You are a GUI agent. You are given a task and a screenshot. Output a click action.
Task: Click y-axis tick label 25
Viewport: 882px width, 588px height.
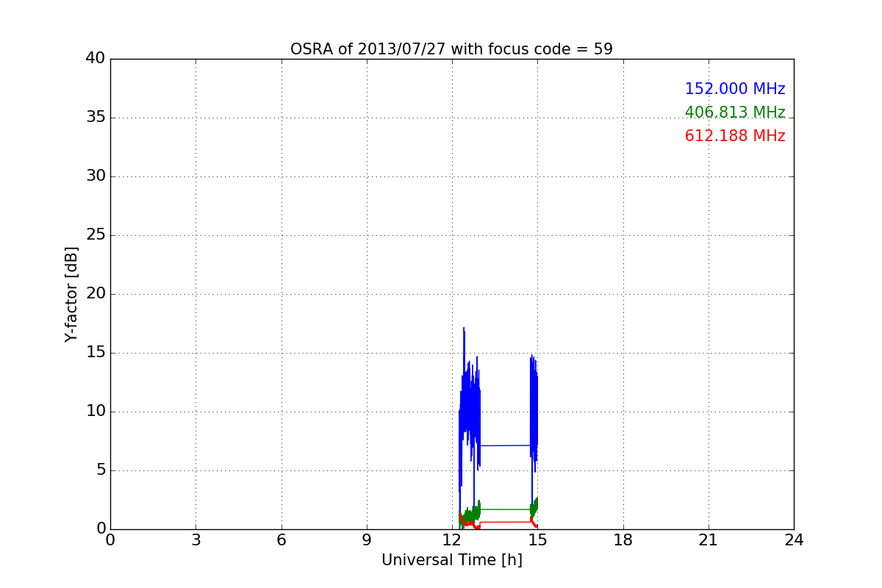click(x=96, y=235)
